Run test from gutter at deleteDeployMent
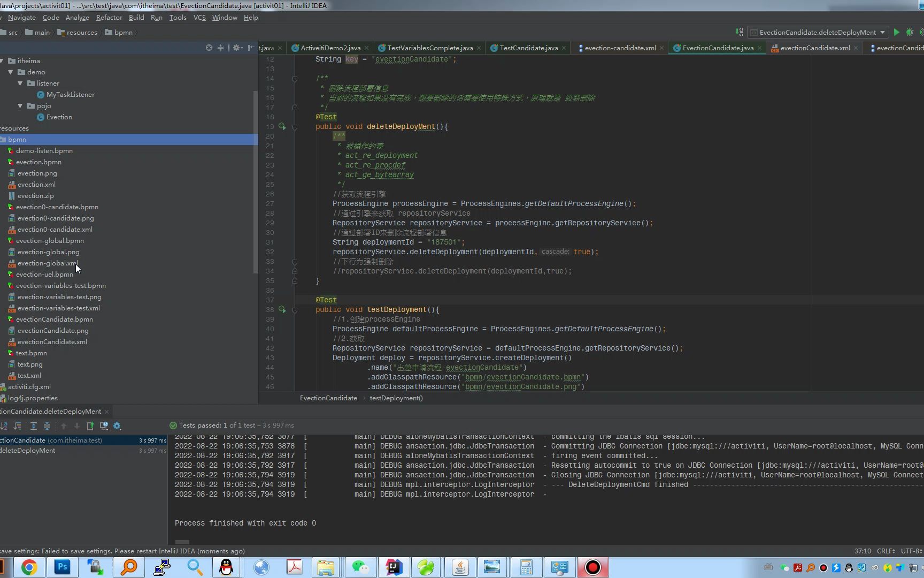Screen dimensions: 924x578 click(282, 127)
